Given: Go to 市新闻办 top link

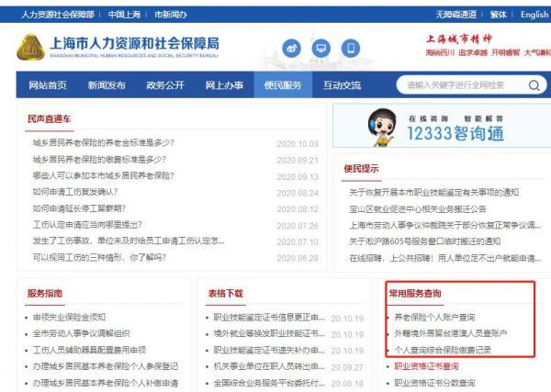Looking at the screenshot, I should pos(171,15).
